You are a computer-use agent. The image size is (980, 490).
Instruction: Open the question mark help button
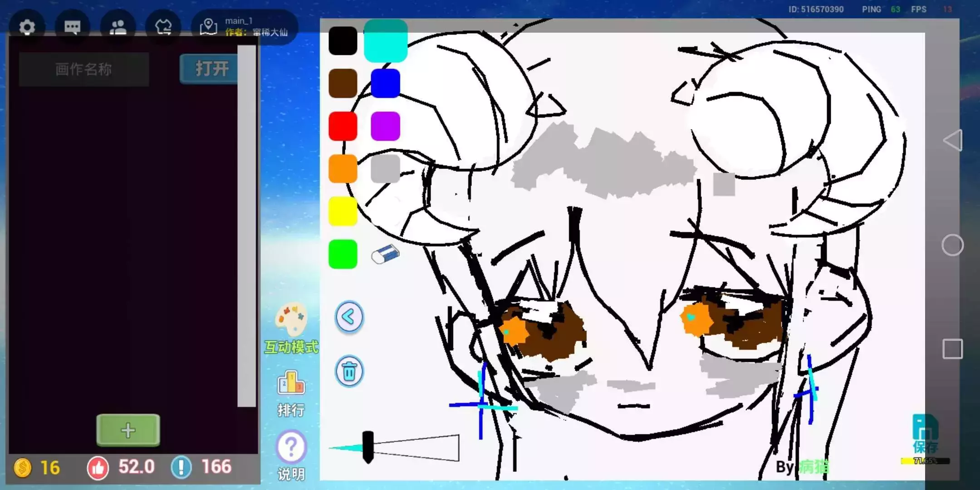291,447
